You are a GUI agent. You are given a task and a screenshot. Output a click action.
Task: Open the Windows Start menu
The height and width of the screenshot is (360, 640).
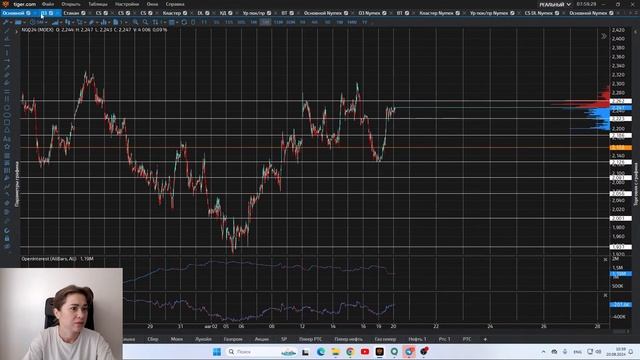coord(217,351)
